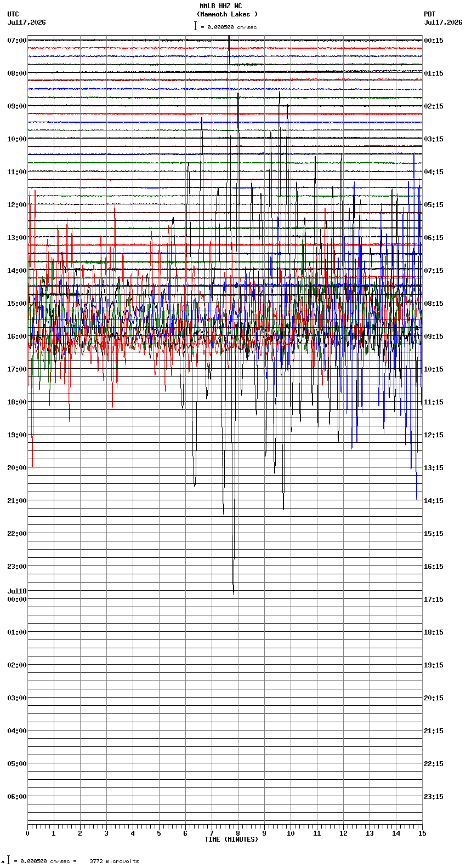The image size is (466, 868).
Task: Click the 14:15 PDT time label
Action: [x=434, y=501]
